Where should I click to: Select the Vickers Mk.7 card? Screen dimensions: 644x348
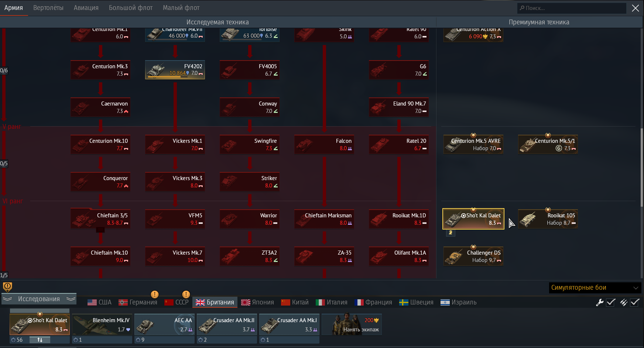(175, 256)
